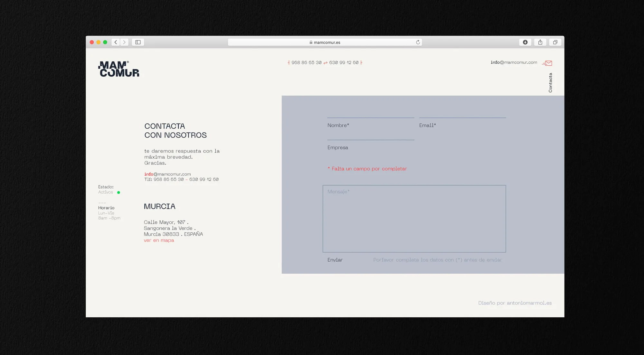This screenshot has height=355, width=644.
Task: Click the 'Calle Mayor, 107' address line
Action: click(x=166, y=222)
